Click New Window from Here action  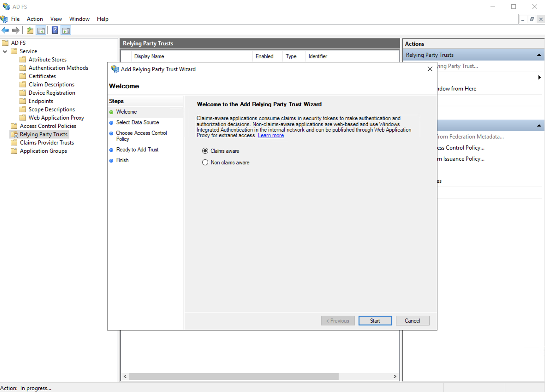click(457, 88)
